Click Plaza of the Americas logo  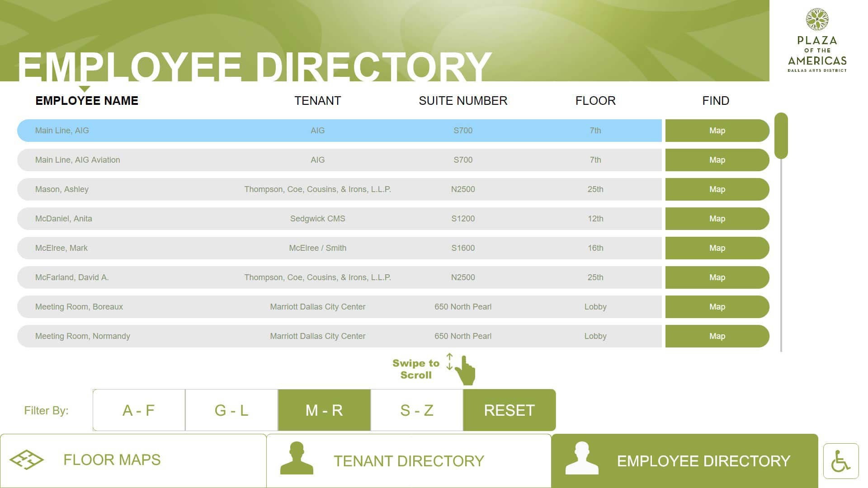pos(817,40)
